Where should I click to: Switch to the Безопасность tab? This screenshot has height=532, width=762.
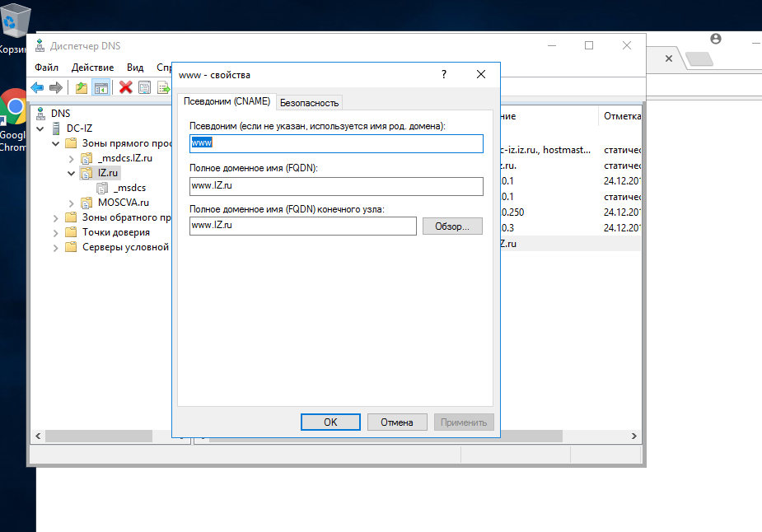pos(309,103)
